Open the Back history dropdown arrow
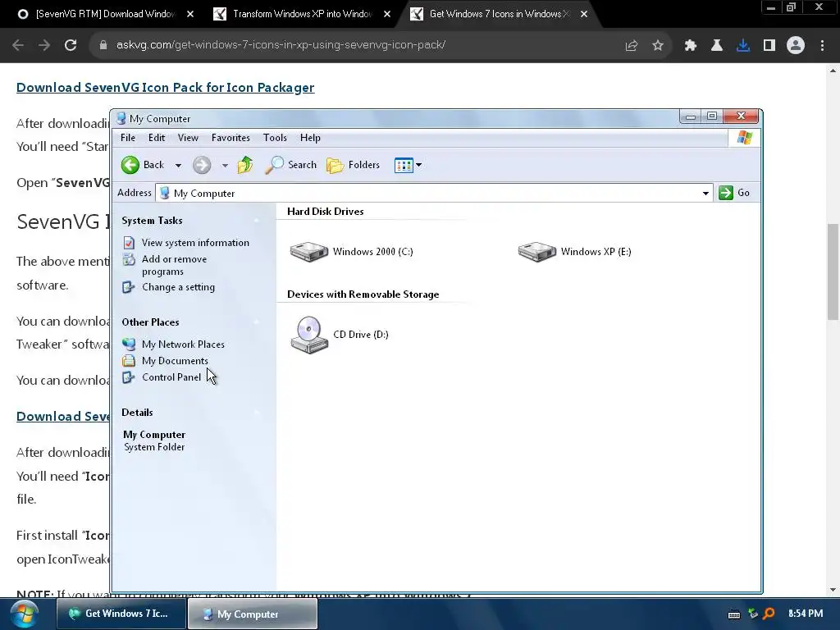This screenshot has height=630, width=840. (178, 166)
